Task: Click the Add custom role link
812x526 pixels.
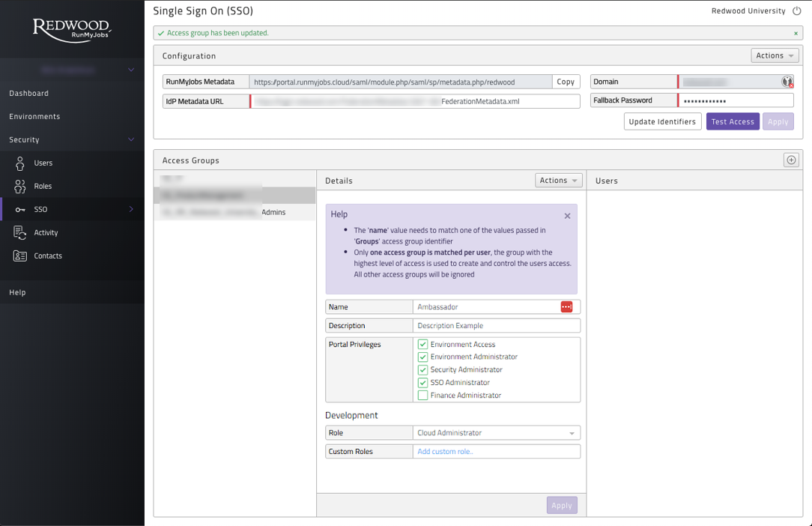Action: click(446, 451)
